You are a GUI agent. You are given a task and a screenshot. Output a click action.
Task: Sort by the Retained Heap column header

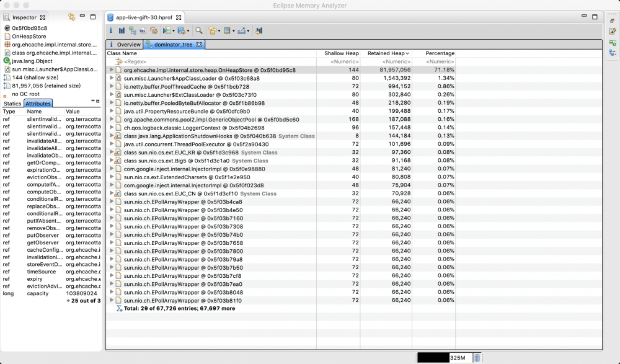tap(386, 53)
